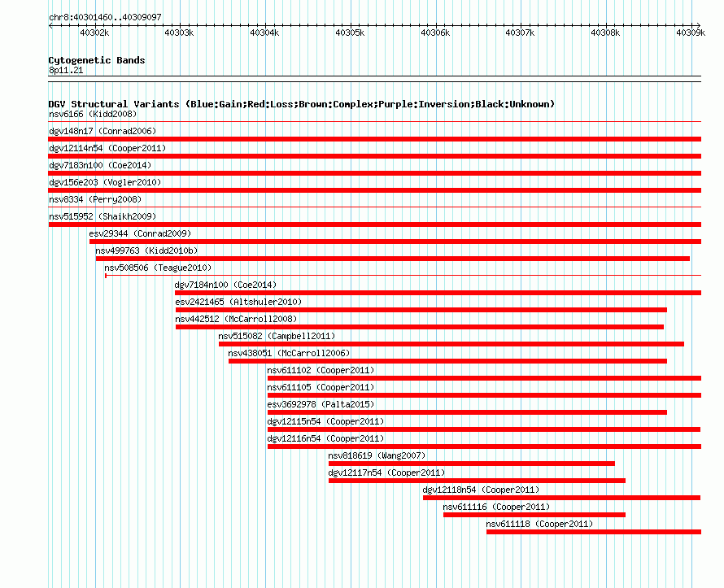724x588 pixels.
Task: Click the DGV Structural Variants track title
Action: (x=302, y=104)
